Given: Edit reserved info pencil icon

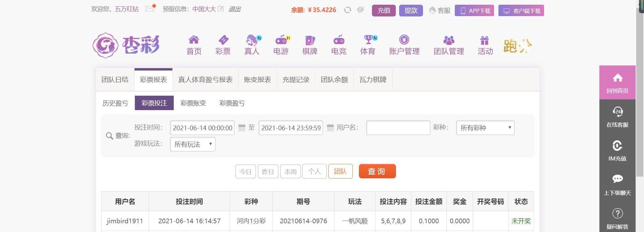Looking at the screenshot, I should 220,9.
